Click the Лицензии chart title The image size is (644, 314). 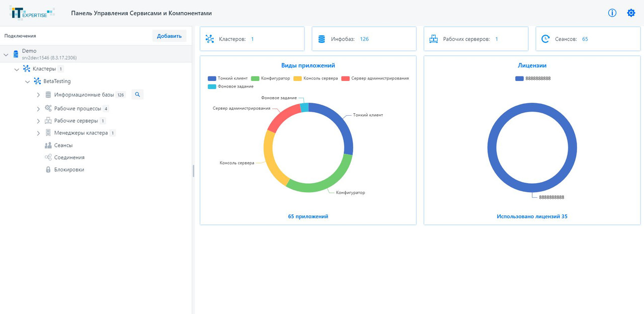click(532, 65)
